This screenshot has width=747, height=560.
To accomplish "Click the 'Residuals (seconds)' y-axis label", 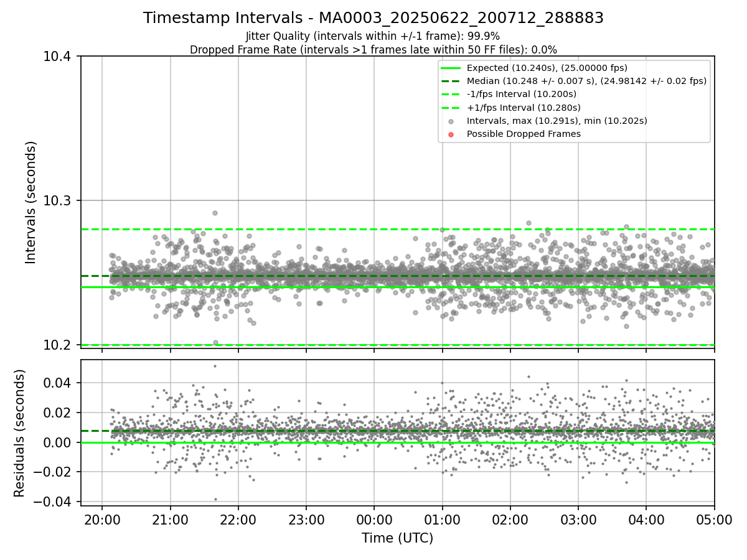I will pyautogui.click(x=20, y=433).
